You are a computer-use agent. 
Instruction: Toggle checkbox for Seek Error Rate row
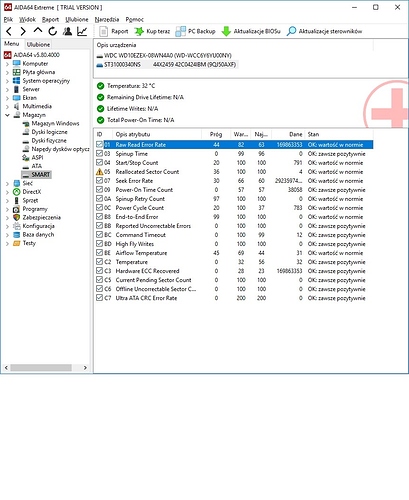99,180
